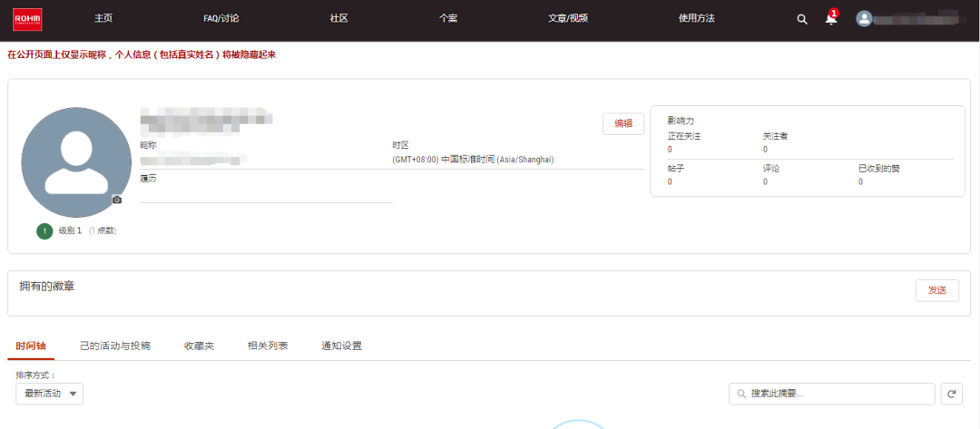Open FAQ/讨论 menu item
The width and height of the screenshot is (980, 429).
click(x=220, y=19)
